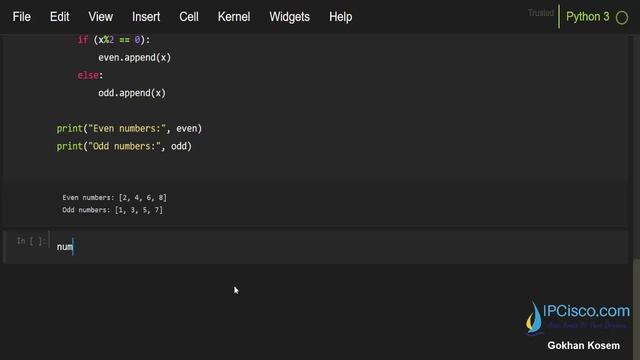Click the 'else:' keyword line
This screenshot has height=360, width=640.
coord(90,76)
